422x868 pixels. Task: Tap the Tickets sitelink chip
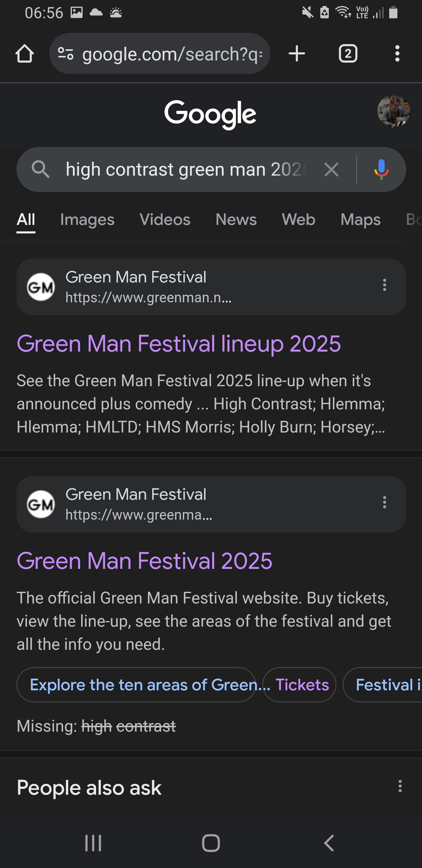(300, 685)
